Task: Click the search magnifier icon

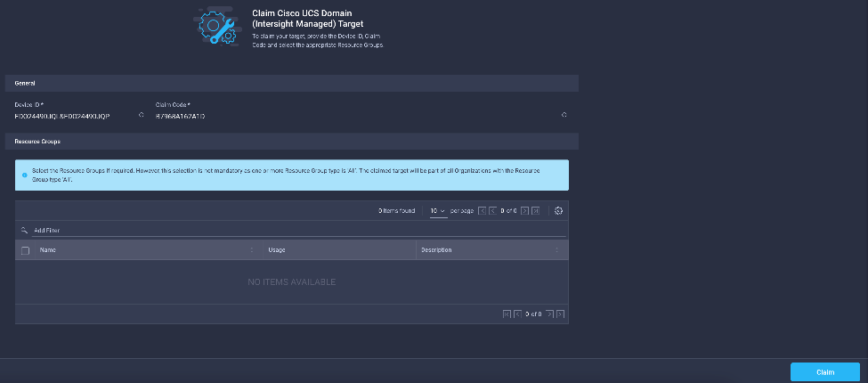Action: click(x=24, y=230)
